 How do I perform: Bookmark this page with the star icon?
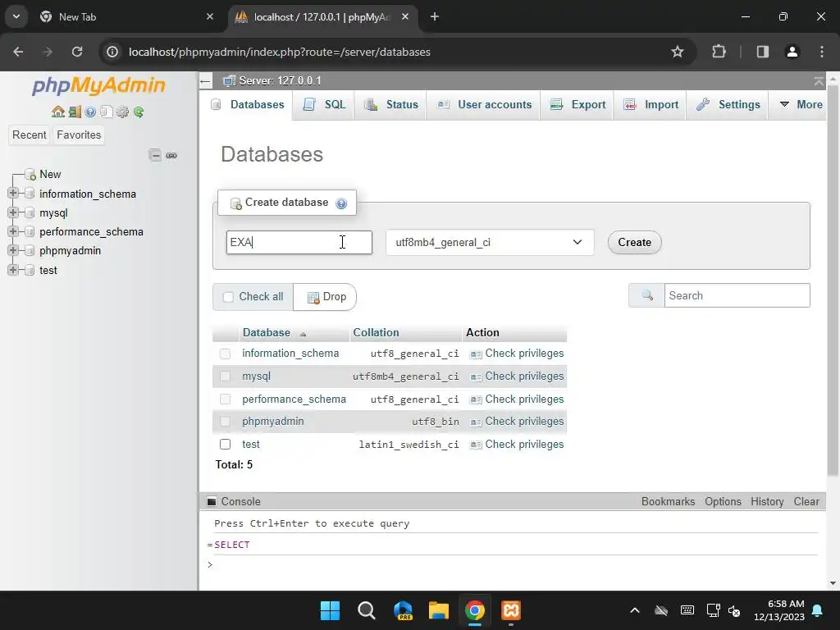click(x=677, y=52)
